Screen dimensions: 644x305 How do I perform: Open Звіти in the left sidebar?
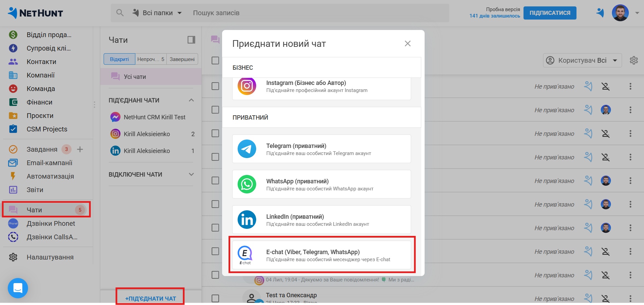click(x=35, y=190)
